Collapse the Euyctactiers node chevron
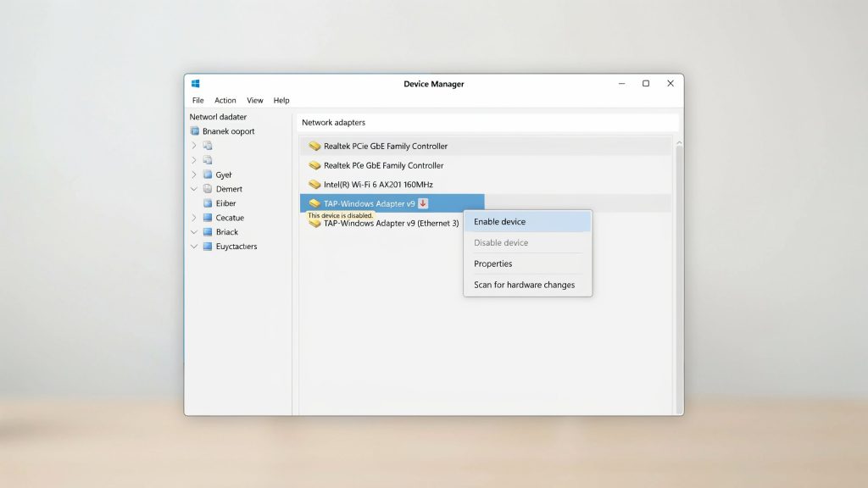The width and height of the screenshot is (868, 488). coord(194,247)
